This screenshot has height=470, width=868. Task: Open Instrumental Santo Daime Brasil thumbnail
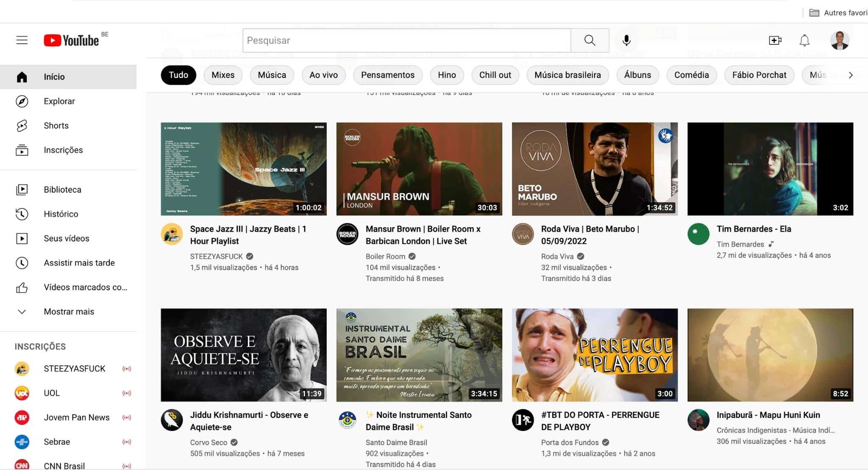(419, 355)
